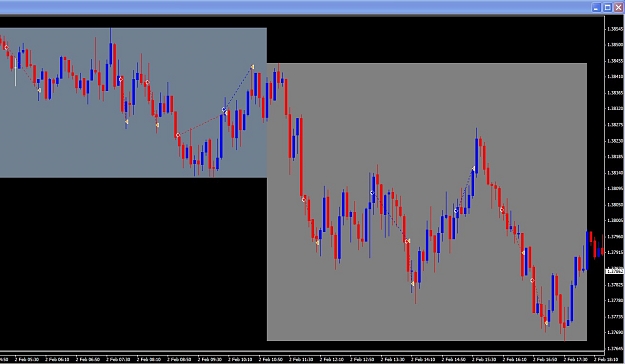Click the 1.37645 price axis label
Screen dimensions: 625x364
(x=615, y=348)
